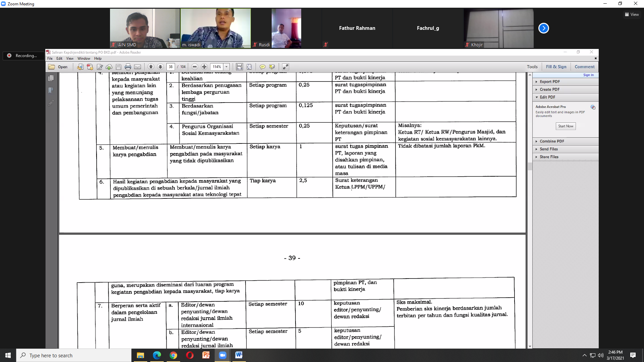Go to the next page with the down arrow
This screenshot has width=644, height=362.
[x=160, y=67]
